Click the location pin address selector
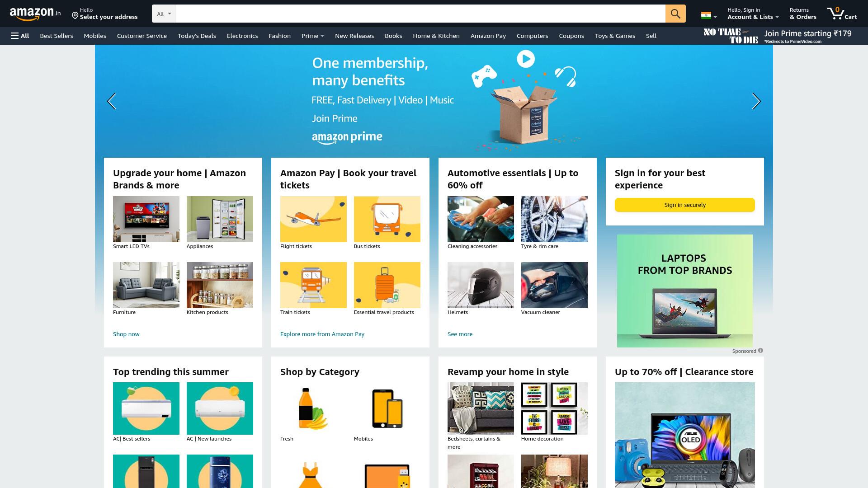This screenshot has width=868, height=488. coord(105,14)
